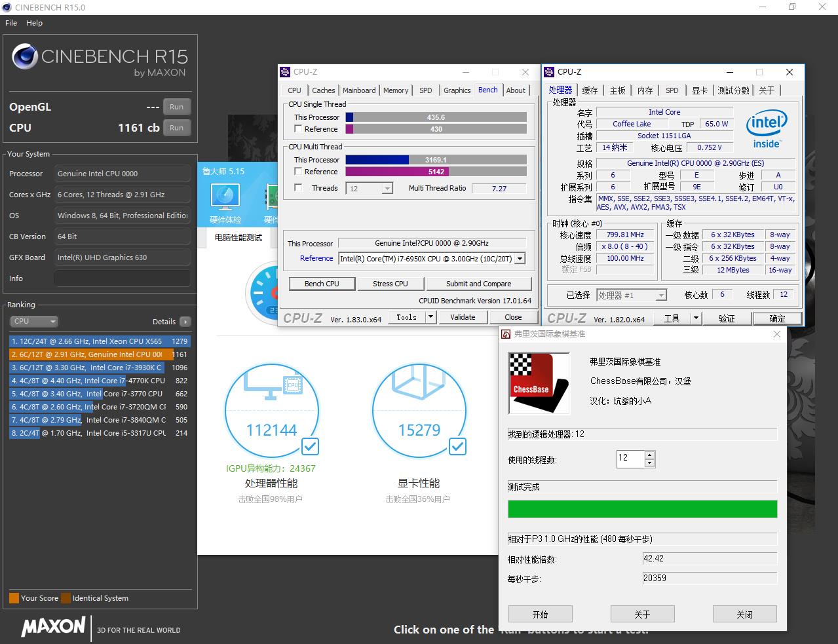Open the Help menu in Cinebench
The height and width of the screenshot is (644, 838).
[x=35, y=22]
